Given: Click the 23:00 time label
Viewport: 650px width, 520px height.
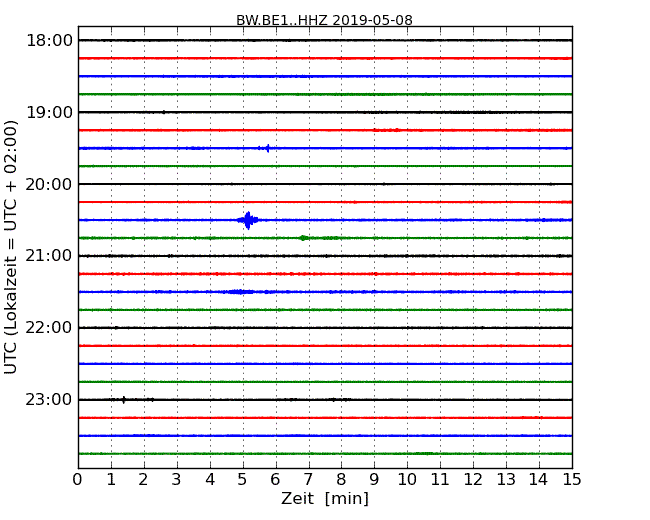Looking at the screenshot, I should 49,400.
